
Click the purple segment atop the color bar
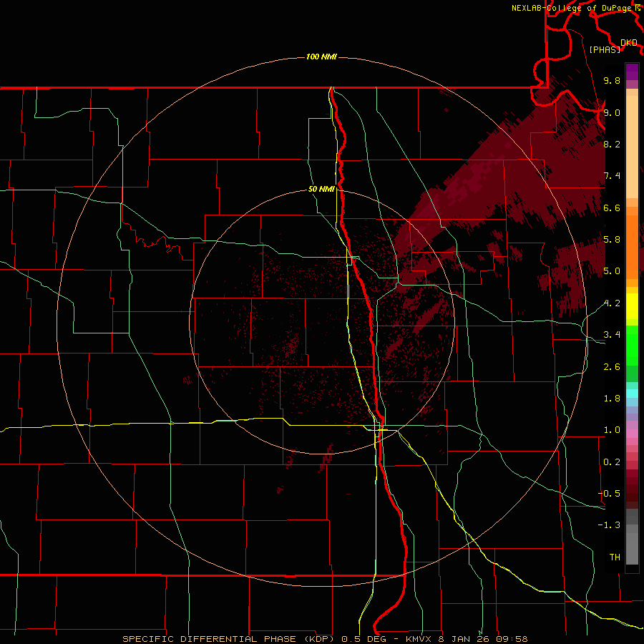click(632, 72)
